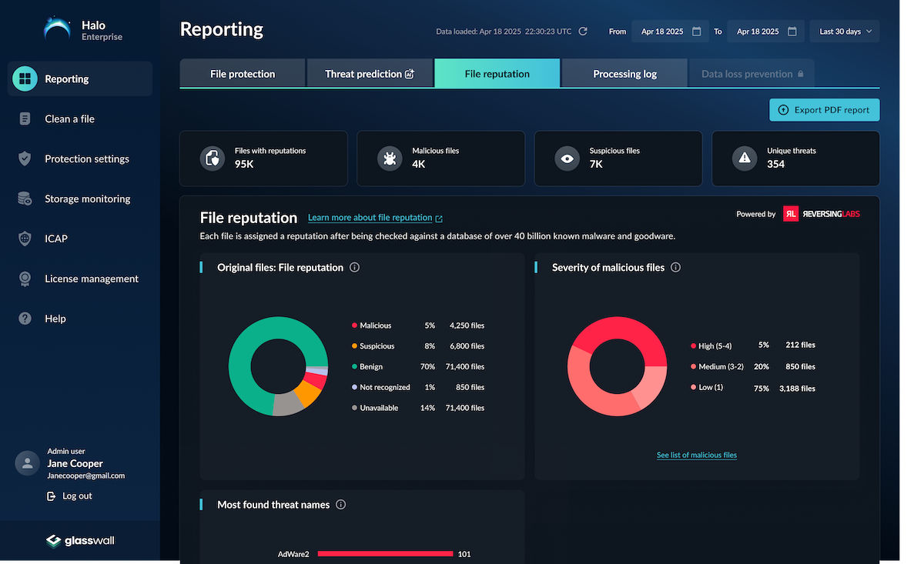Click the Clean a file document icon
924x564 pixels.
pyautogui.click(x=25, y=118)
